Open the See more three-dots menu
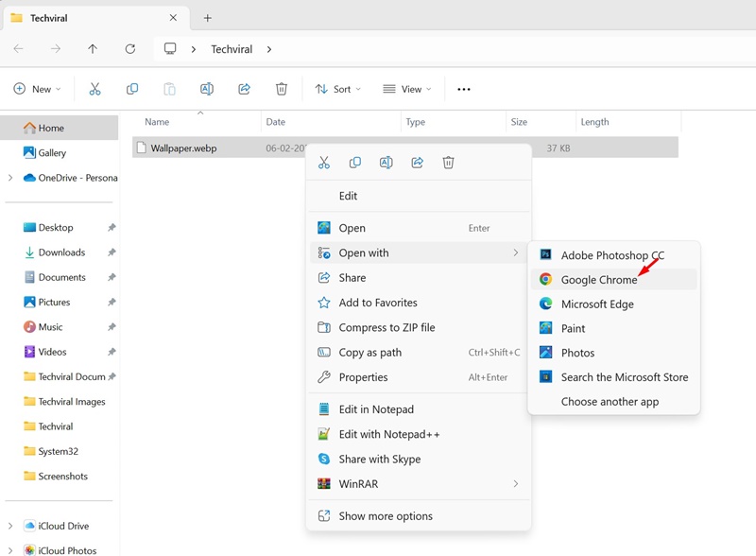This screenshot has width=756, height=556. (463, 89)
